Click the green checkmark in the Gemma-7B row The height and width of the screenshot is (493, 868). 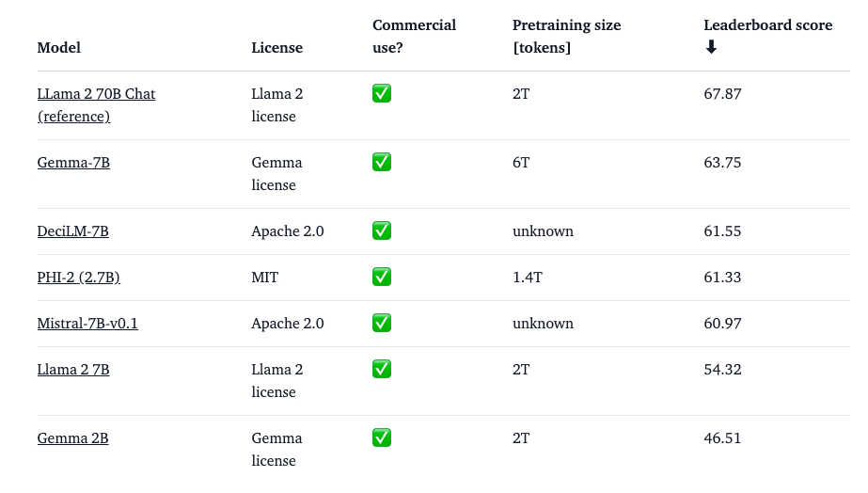[x=382, y=162]
